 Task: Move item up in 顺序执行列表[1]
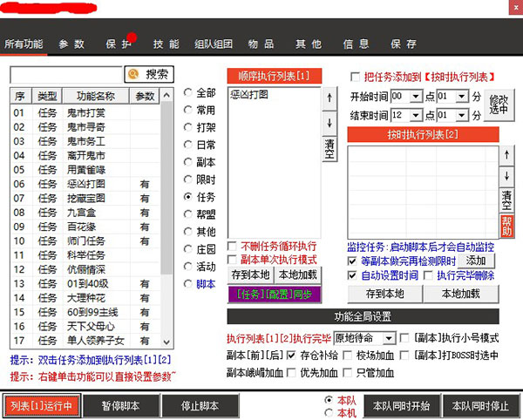[329, 98]
